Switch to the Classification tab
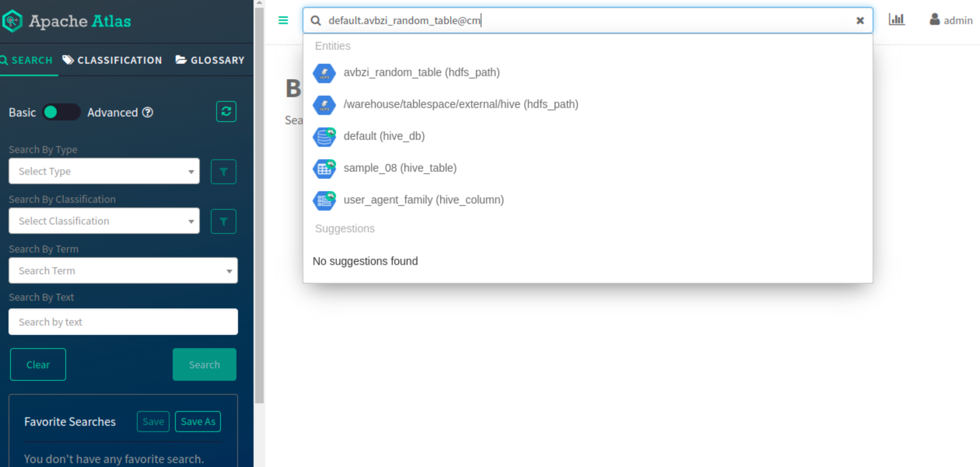Viewport: 980px width, 467px height. click(x=112, y=60)
